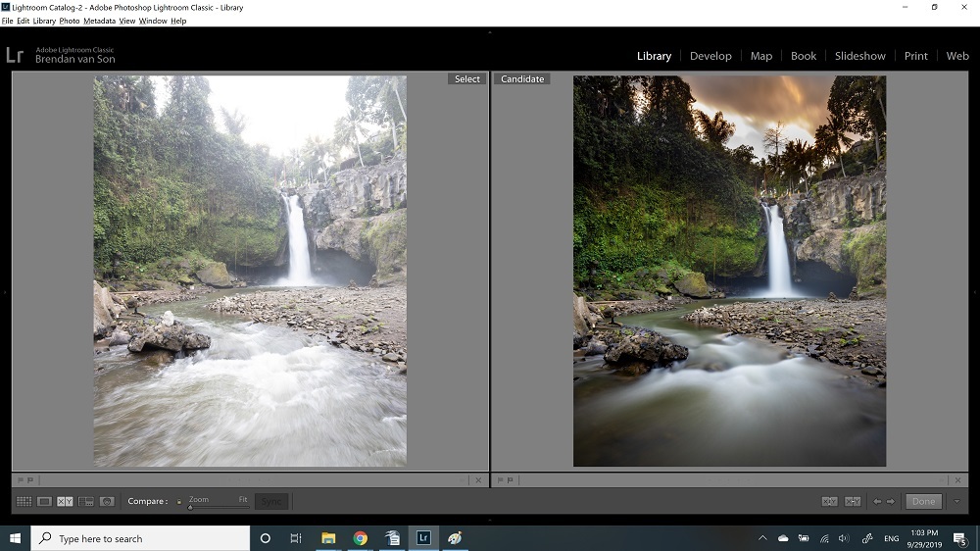Image resolution: width=980 pixels, height=551 pixels.
Task: Click the Sync button
Action: click(x=271, y=501)
